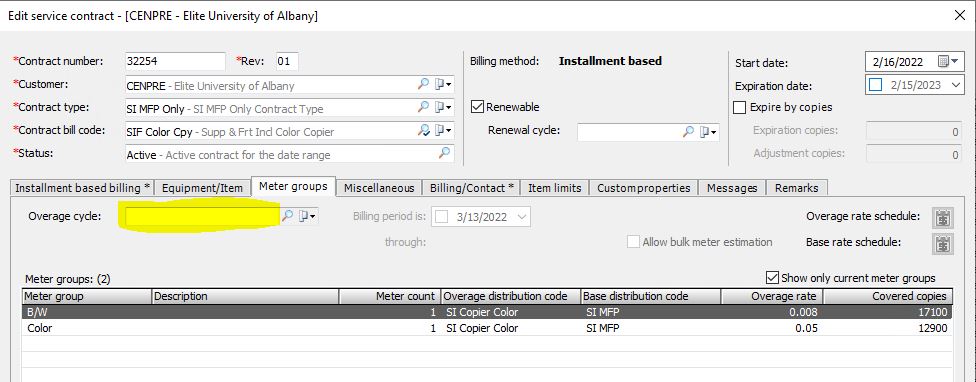Image resolution: width=976 pixels, height=382 pixels.
Task: Open the Item limits tab
Action: (x=555, y=188)
